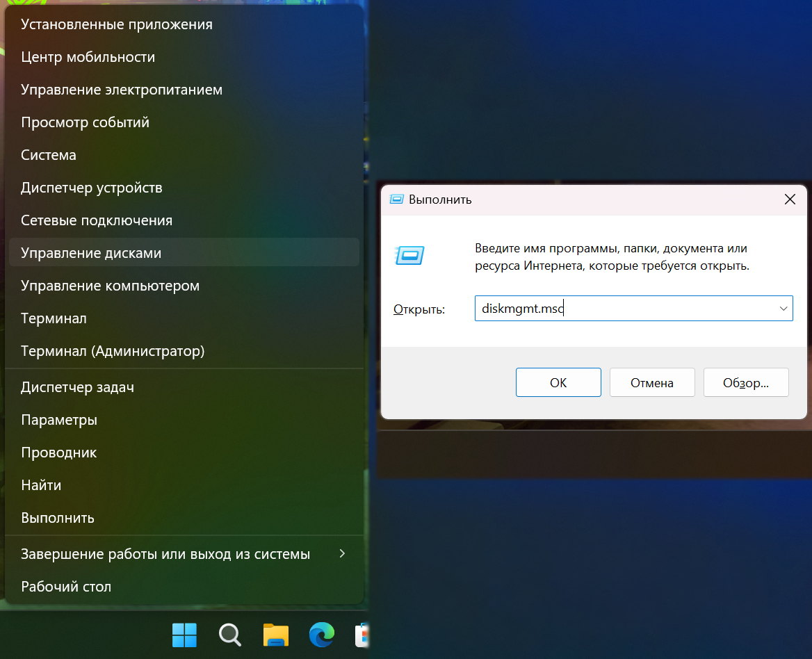The height and width of the screenshot is (659, 812).
Task: Select Сетевые подключения
Action: 184,220
